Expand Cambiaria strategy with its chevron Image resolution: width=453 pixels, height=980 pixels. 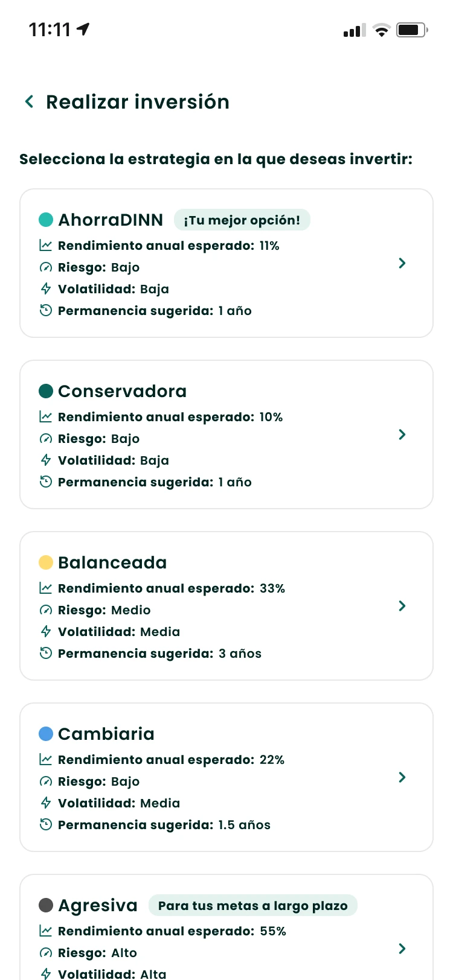pos(402,777)
